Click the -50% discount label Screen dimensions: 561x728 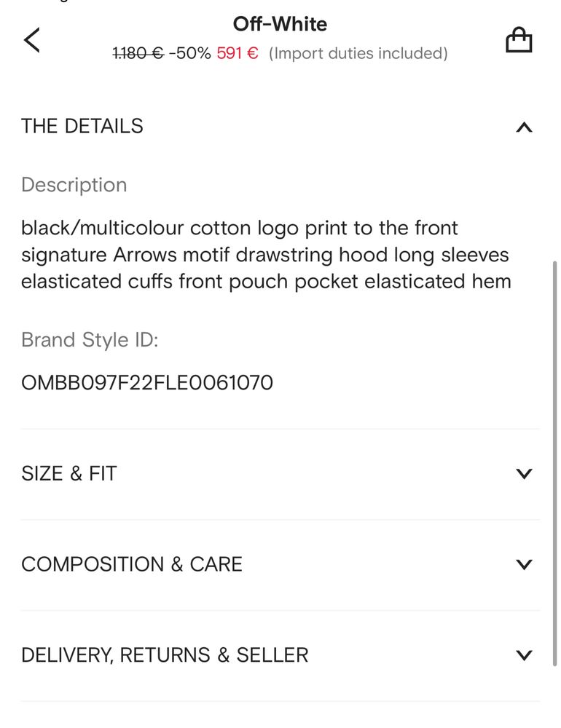click(x=190, y=53)
